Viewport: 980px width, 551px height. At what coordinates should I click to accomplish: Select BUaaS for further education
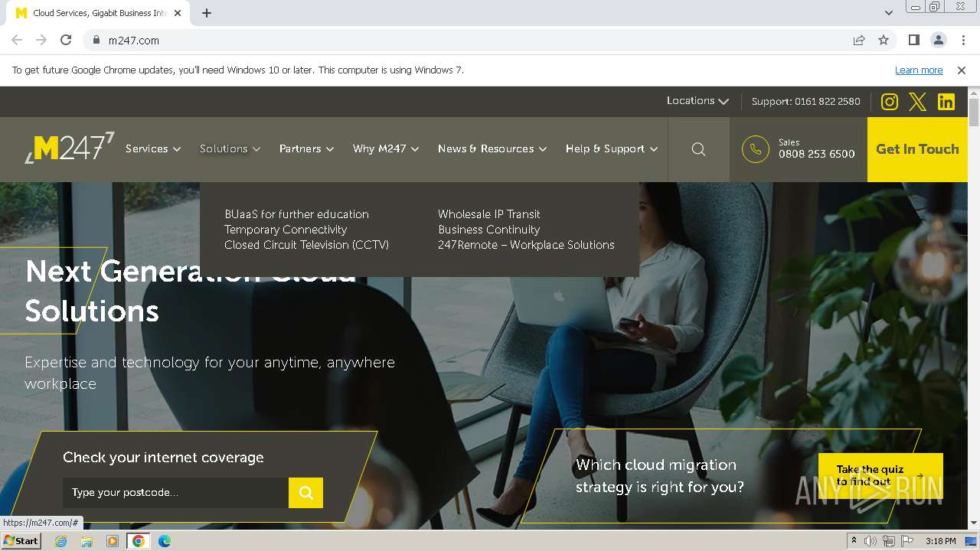click(x=296, y=214)
